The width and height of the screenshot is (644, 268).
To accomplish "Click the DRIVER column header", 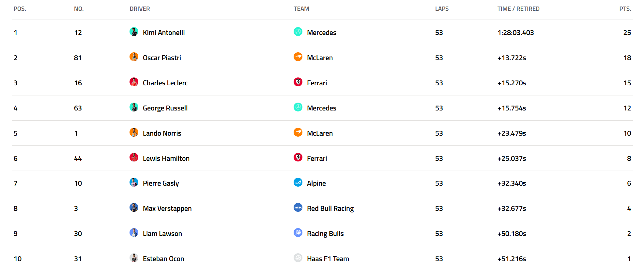I will (x=140, y=9).
